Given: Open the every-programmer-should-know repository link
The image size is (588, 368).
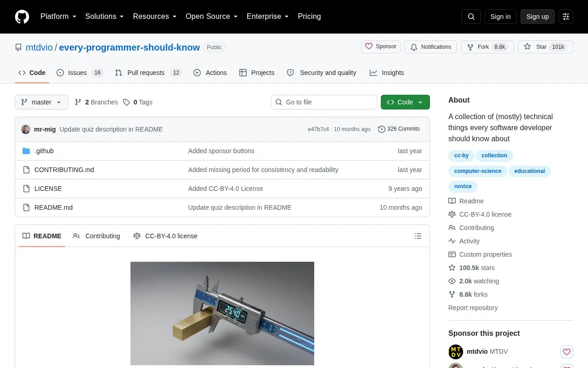Looking at the screenshot, I should click(x=130, y=47).
